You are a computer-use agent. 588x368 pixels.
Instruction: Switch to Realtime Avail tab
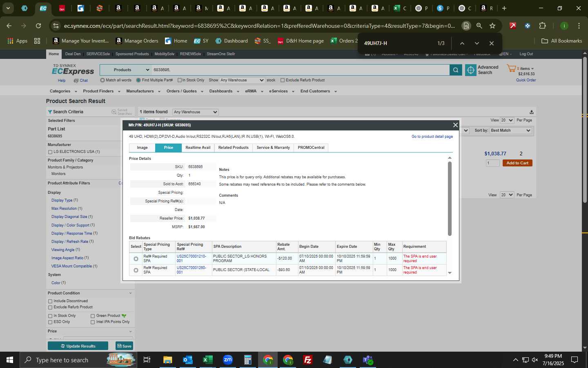tap(198, 148)
